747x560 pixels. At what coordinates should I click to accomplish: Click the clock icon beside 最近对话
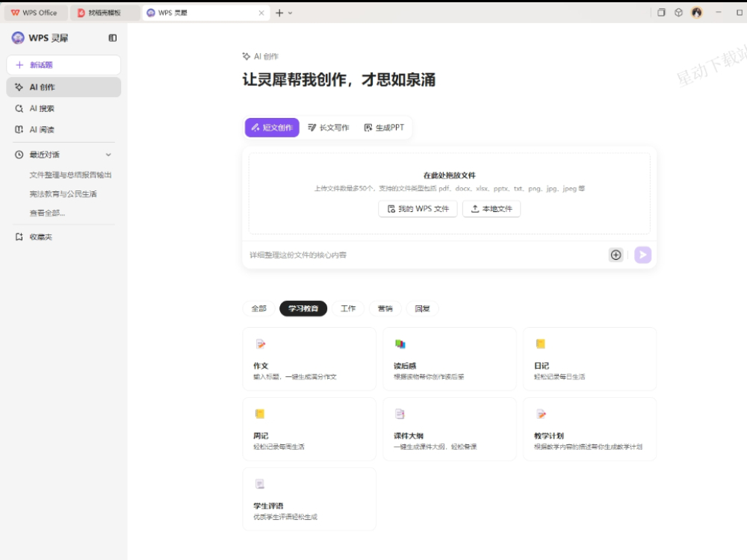click(19, 155)
